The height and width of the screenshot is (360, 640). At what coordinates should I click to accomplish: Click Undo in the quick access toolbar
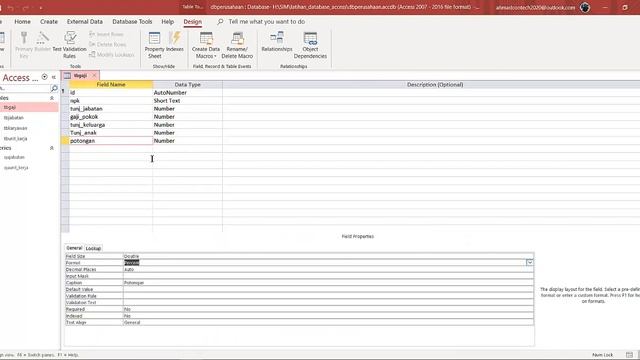tap(10, 7)
